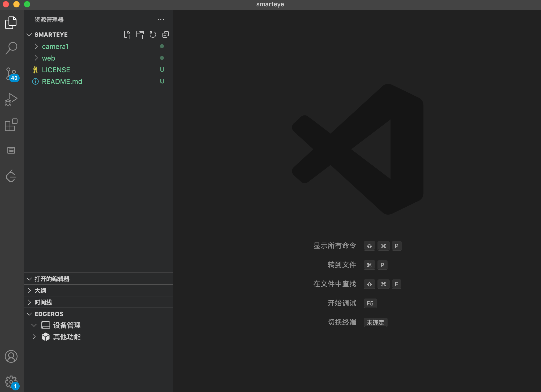Image resolution: width=541 pixels, height=392 pixels.
Task: Open the Manage gear icon
Action: click(12, 382)
